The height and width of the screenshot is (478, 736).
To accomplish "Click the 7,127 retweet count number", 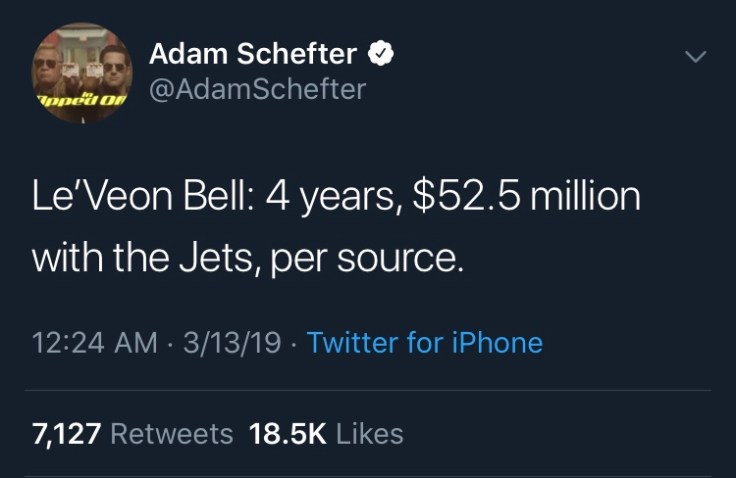I will (64, 434).
